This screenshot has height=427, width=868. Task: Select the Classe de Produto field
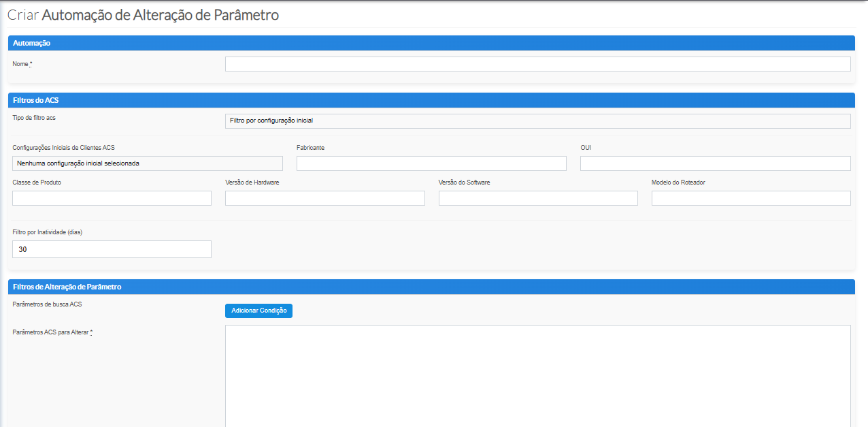112,198
